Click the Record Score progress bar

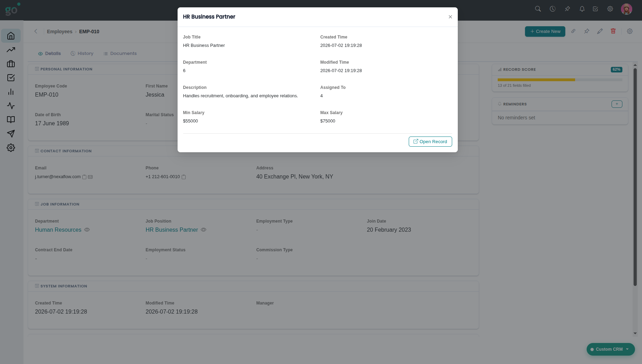[x=560, y=80]
